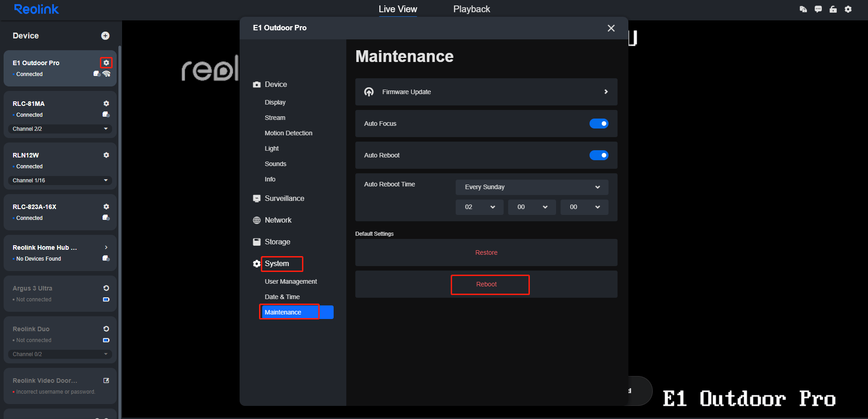Toggle the Auto Reboot switch
The width and height of the screenshot is (868, 419).
pyautogui.click(x=599, y=155)
